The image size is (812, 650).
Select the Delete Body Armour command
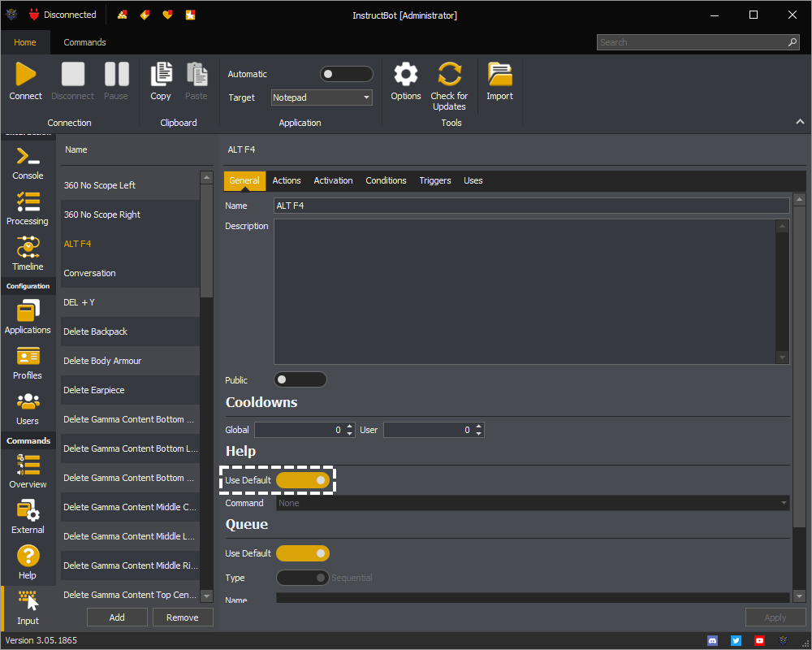pyautogui.click(x=130, y=361)
